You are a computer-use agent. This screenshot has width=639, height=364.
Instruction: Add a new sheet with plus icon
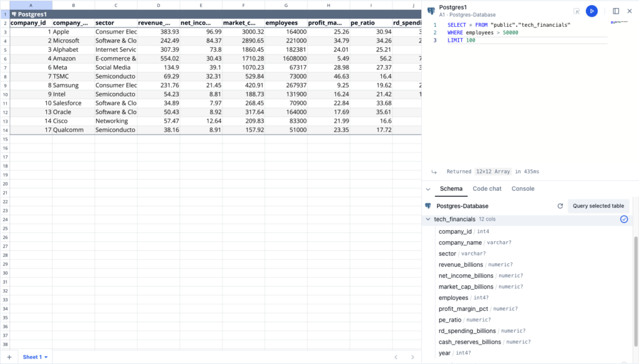click(9, 357)
